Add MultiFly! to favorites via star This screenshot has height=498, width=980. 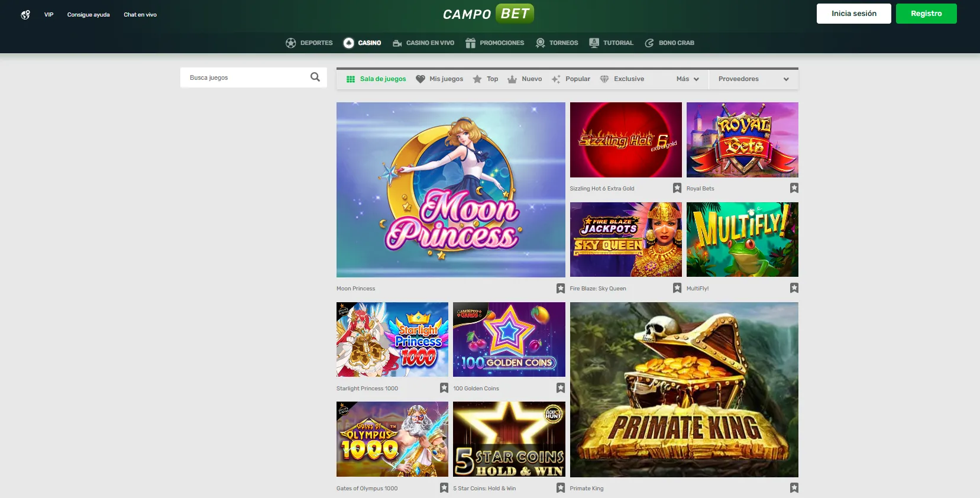click(x=794, y=288)
